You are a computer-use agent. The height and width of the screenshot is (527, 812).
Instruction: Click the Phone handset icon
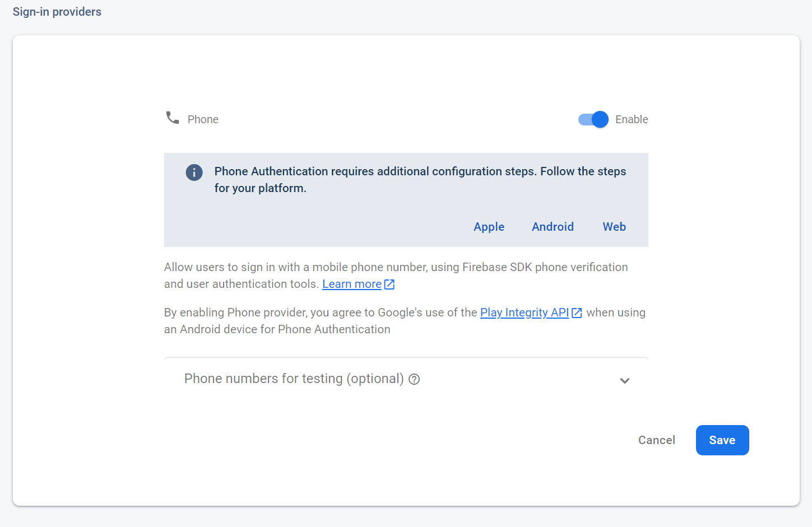click(x=173, y=118)
